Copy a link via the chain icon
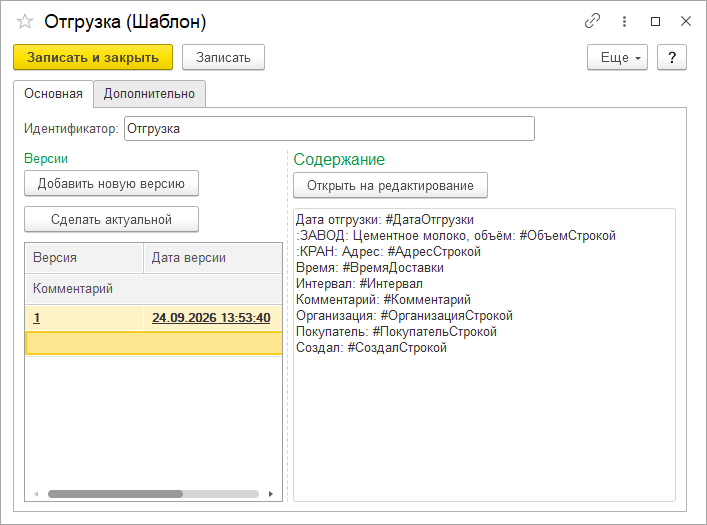This screenshot has height=525, width=707. point(592,21)
